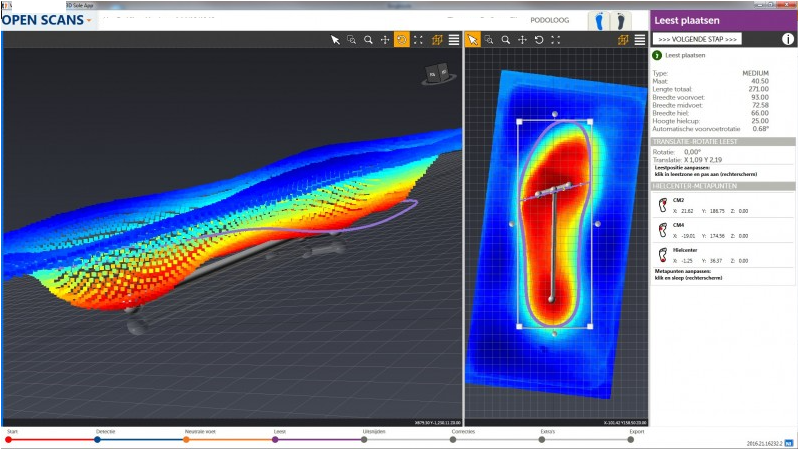Switch to the Correcties workflow step

[453, 438]
